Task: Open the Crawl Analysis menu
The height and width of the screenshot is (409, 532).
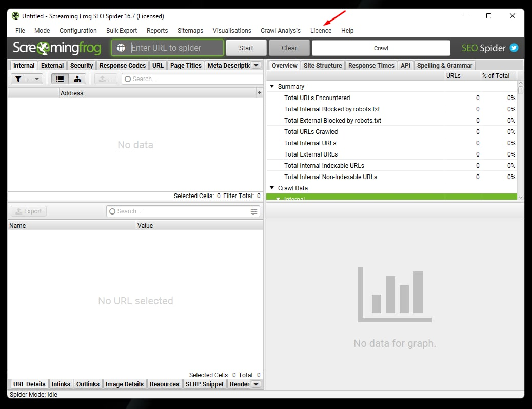Action: tap(280, 31)
